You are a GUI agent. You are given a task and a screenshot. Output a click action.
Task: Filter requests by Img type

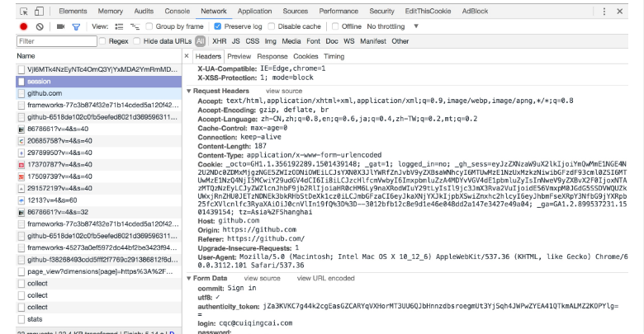(x=270, y=41)
